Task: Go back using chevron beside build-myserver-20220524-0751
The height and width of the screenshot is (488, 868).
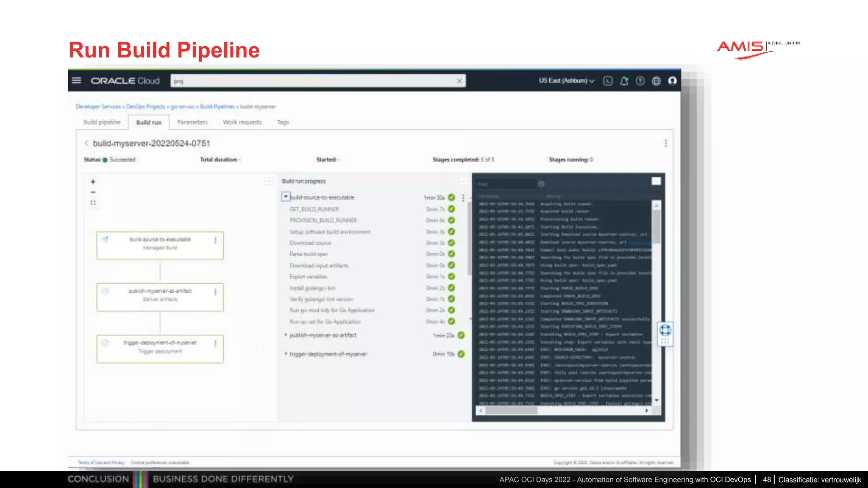Action: point(86,143)
